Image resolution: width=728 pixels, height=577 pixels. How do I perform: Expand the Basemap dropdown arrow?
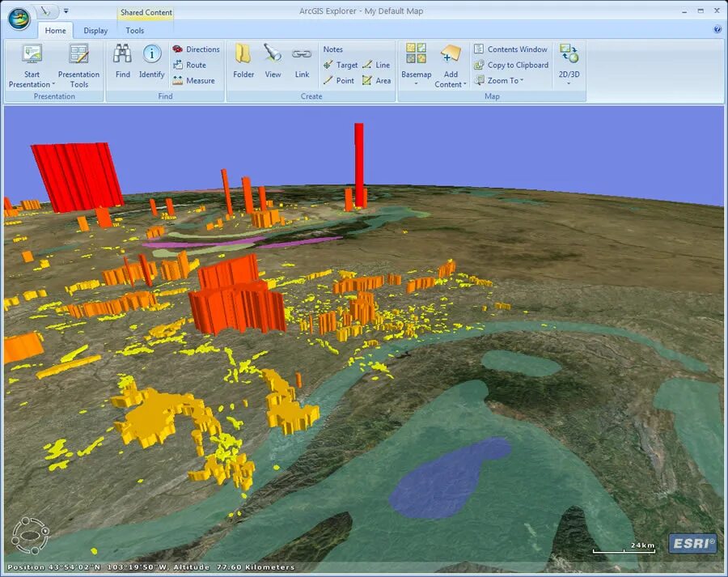click(x=416, y=84)
